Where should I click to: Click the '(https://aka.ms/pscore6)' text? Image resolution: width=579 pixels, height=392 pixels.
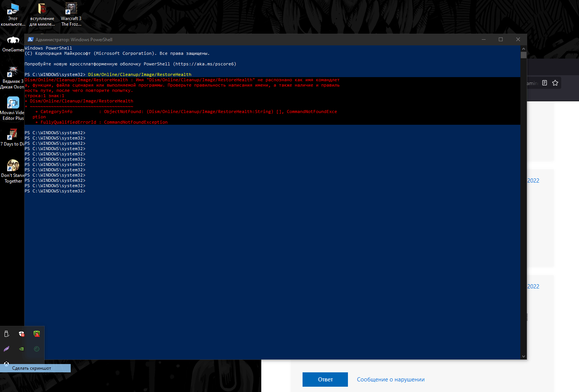click(205, 64)
